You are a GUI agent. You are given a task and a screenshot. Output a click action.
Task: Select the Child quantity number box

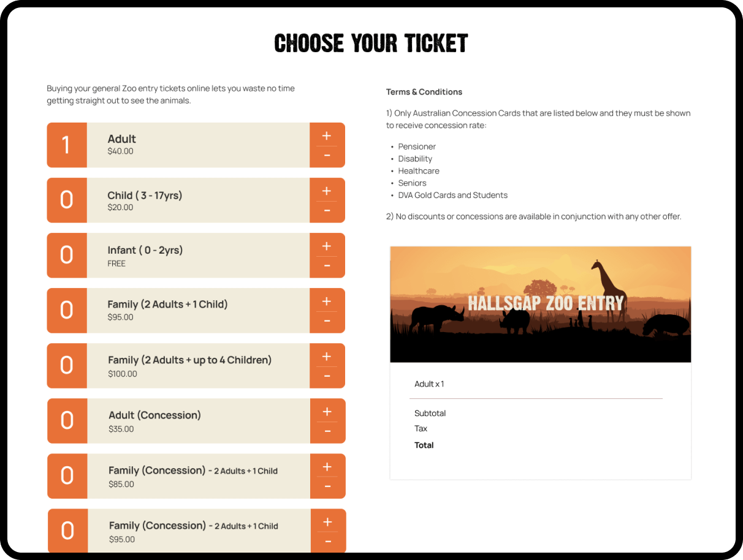[x=67, y=200]
